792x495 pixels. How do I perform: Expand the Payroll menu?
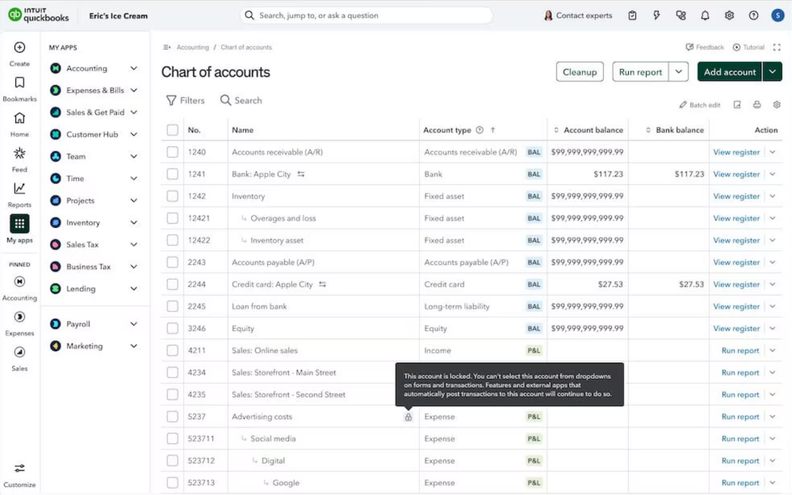[x=133, y=324]
